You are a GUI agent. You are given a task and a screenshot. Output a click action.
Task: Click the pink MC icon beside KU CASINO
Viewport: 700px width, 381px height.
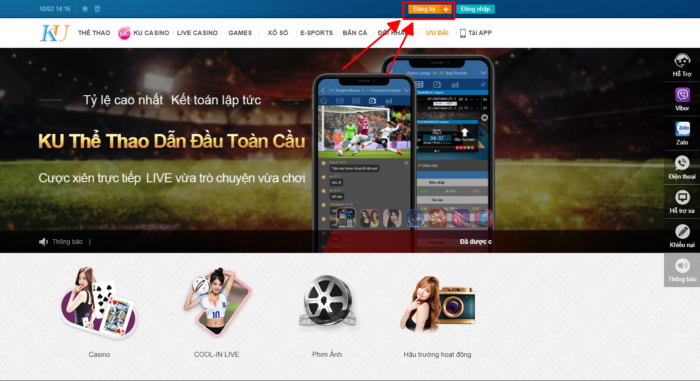pyautogui.click(x=124, y=33)
